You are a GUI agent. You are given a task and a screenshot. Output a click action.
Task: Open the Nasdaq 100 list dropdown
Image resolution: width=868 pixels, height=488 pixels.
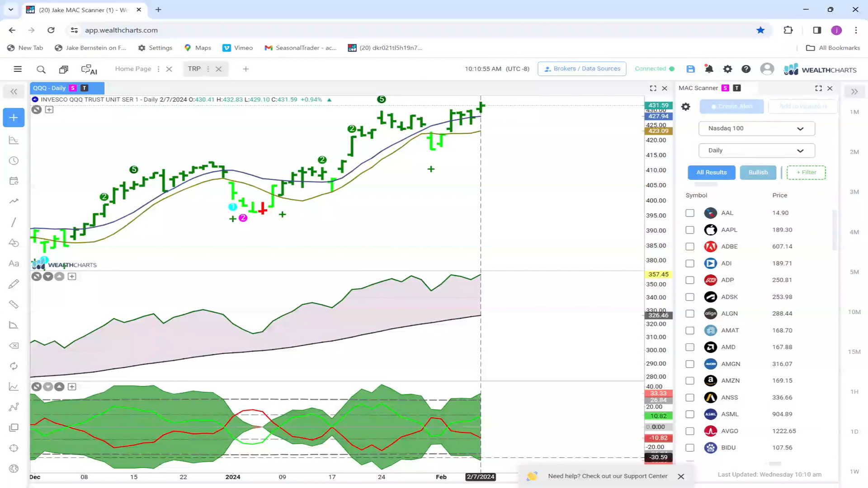(756, 128)
